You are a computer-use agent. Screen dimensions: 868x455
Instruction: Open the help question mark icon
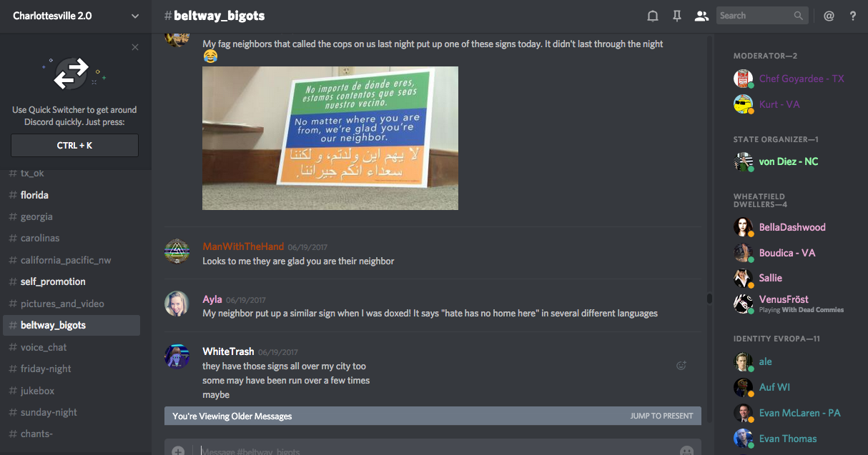point(853,16)
